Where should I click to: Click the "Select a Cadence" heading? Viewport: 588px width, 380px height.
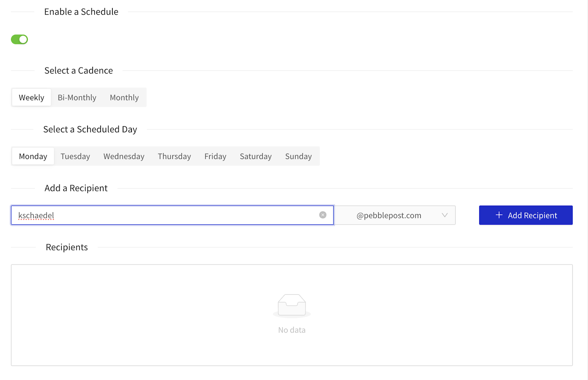pyautogui.click(x=79, y=70)
